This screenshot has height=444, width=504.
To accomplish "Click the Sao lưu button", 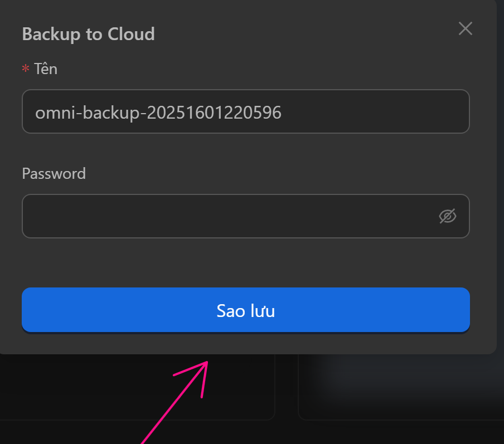I will click(x=245, y=310).
